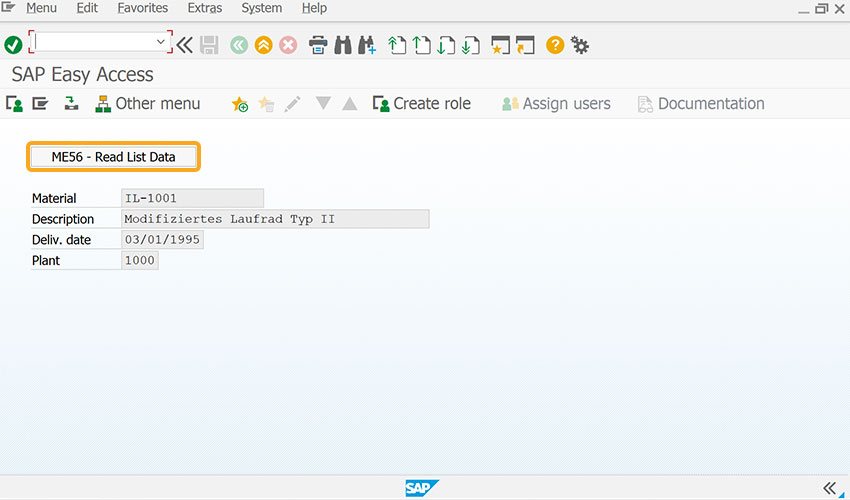Collapse command field with double-chevron icon
Screen dimensions: 850x500
point(185,45)
